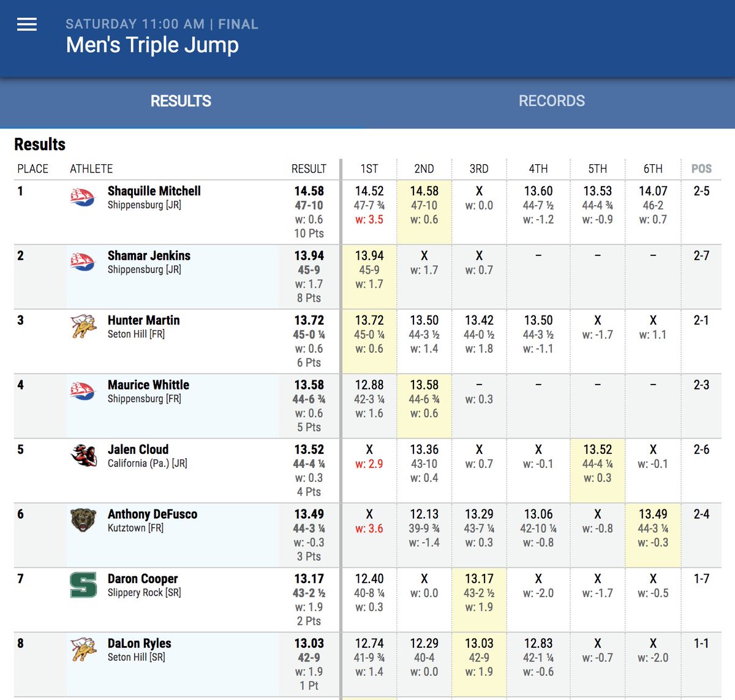Open athlete DaLon Ryles
735x700 pixels.
(139, 644)
